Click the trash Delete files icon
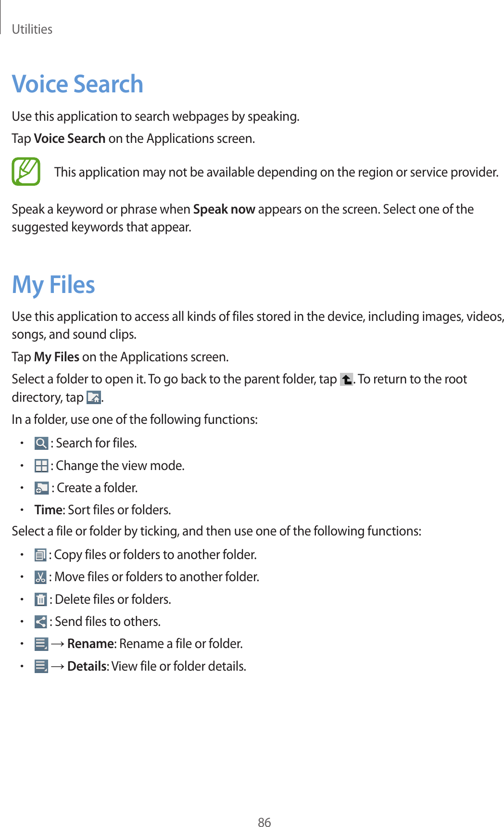 (x=40, y=599)
